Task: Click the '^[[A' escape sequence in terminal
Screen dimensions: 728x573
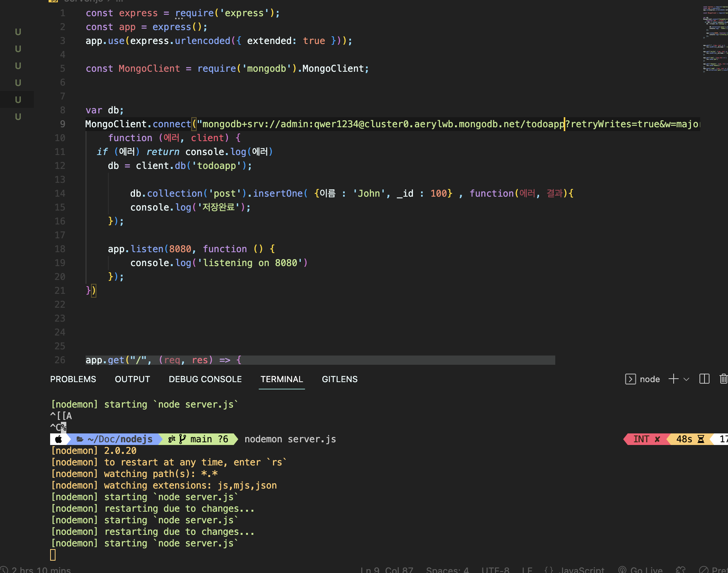Action: (x=61, y=416)
